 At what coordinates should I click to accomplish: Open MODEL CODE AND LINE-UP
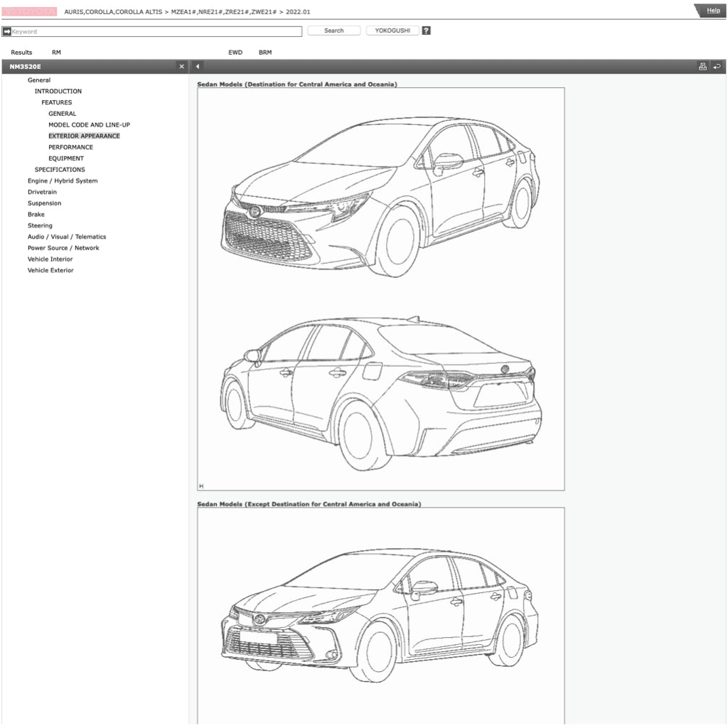pos(89,124)
